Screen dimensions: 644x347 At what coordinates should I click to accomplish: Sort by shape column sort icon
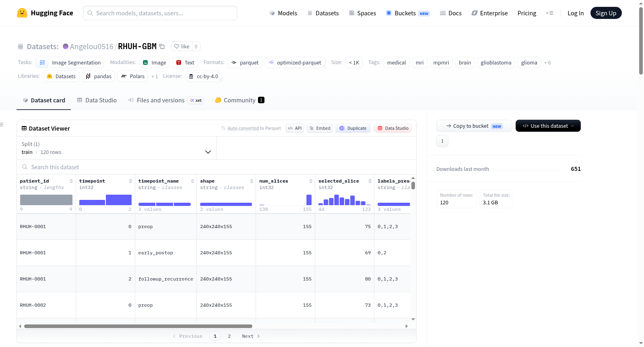pos(252,181)
